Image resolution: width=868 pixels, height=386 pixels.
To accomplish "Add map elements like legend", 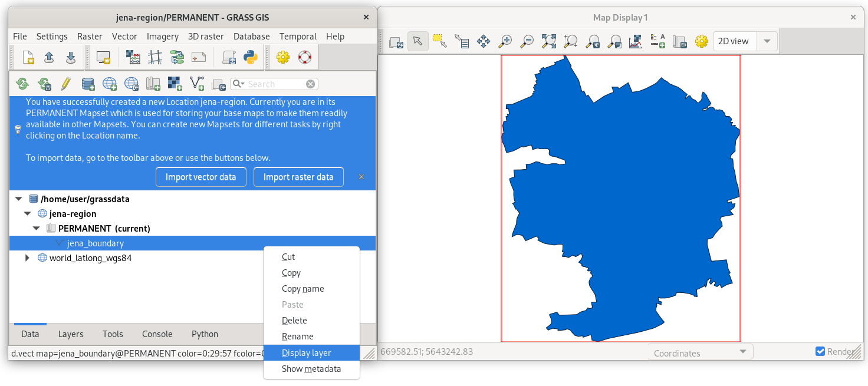I will [657, 41].
